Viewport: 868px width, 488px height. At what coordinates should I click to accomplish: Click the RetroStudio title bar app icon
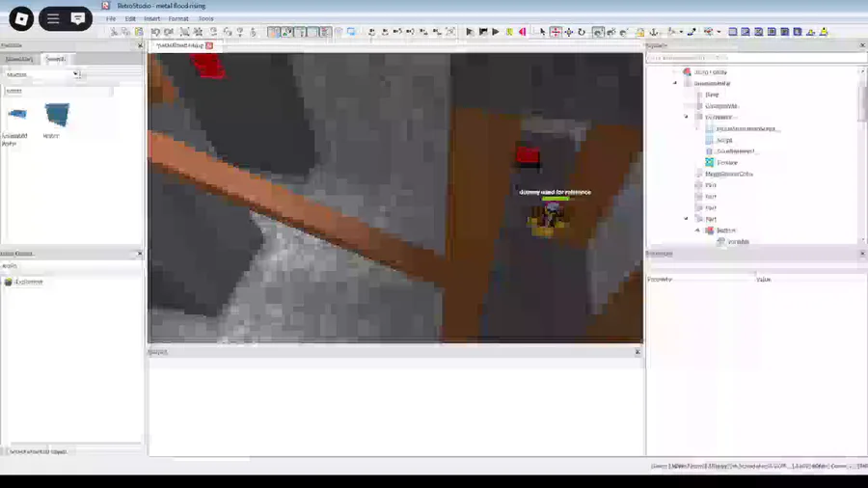(x=106, y=6)
